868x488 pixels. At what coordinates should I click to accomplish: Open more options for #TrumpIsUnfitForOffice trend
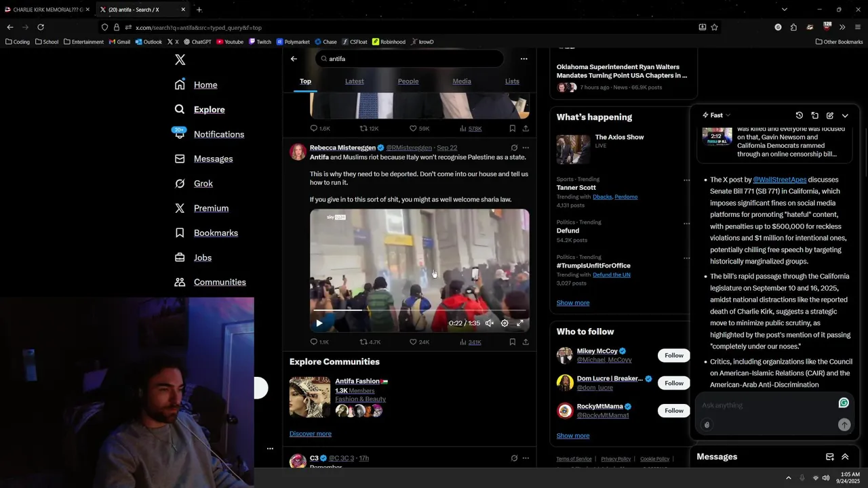[x=686, y=258]
